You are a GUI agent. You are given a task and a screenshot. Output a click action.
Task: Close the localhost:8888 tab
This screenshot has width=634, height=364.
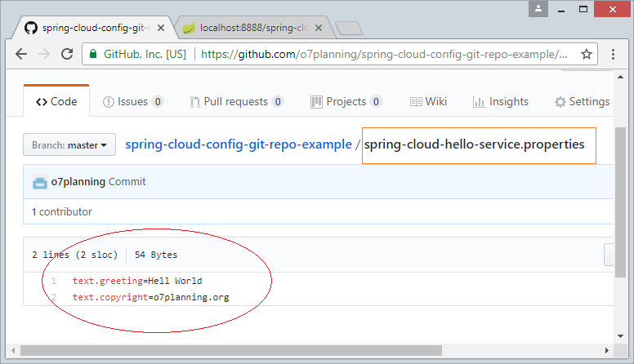coord(319,28)
